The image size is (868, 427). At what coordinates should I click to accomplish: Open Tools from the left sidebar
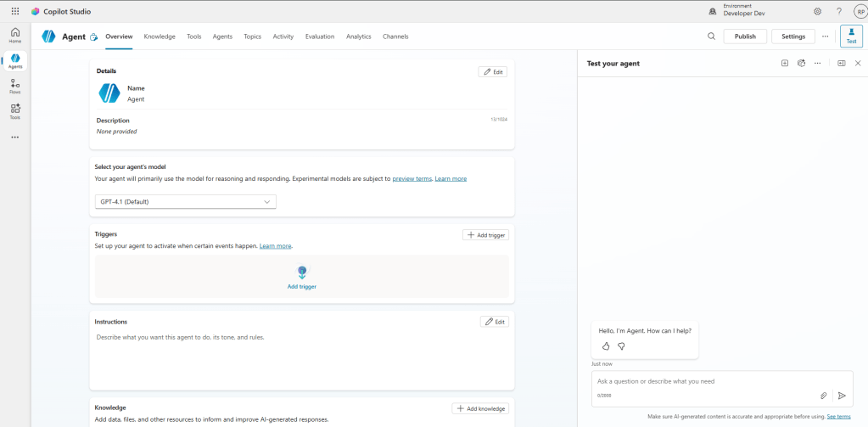pos(15,110)
